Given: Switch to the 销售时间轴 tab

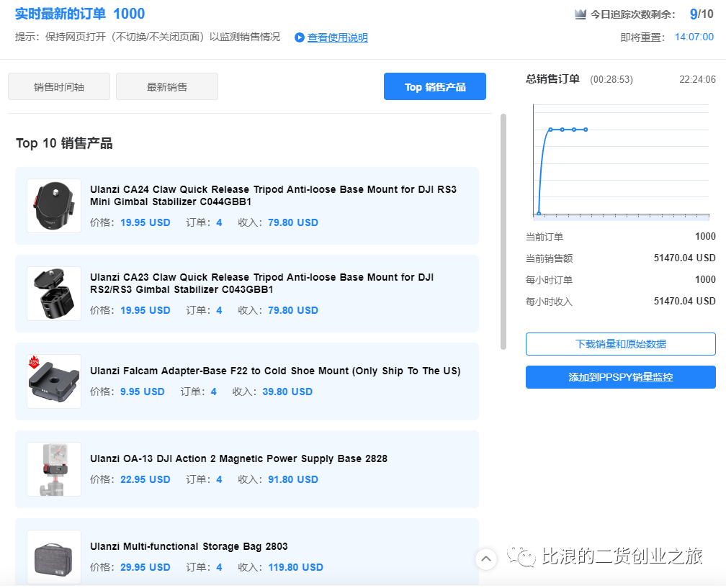Looking at the screenshot, I should pos(59,86).
